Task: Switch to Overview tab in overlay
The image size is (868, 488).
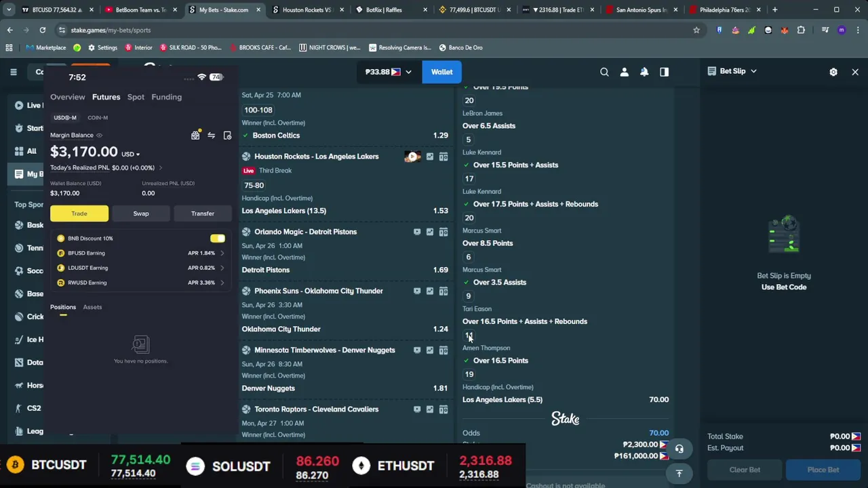Action: tap(68, 97)
